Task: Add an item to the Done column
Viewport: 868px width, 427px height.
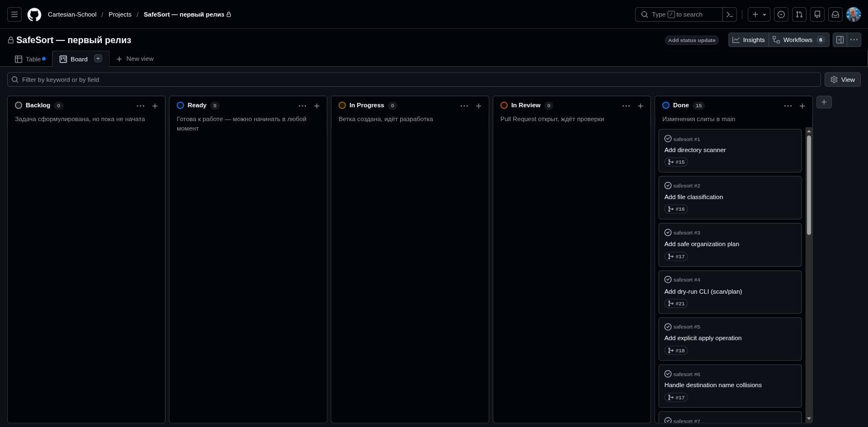Action: pyautogui.click(x=802, y=106)
